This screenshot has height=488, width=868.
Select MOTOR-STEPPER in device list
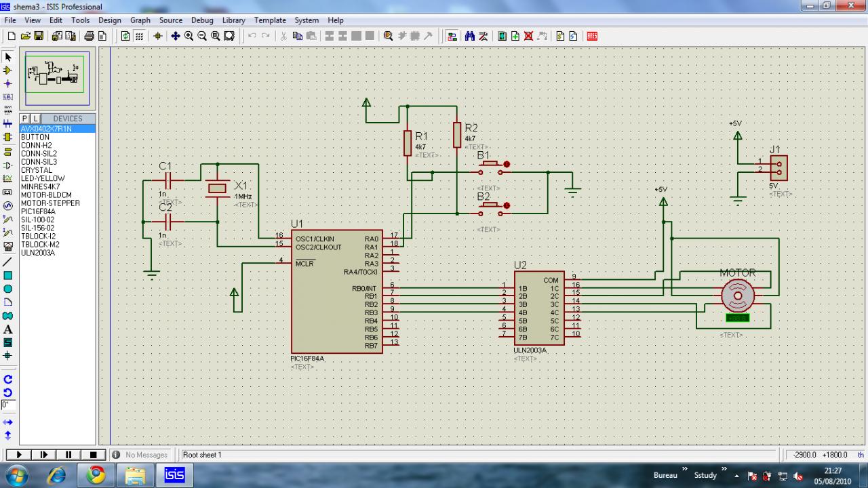[x=50, y=203]
